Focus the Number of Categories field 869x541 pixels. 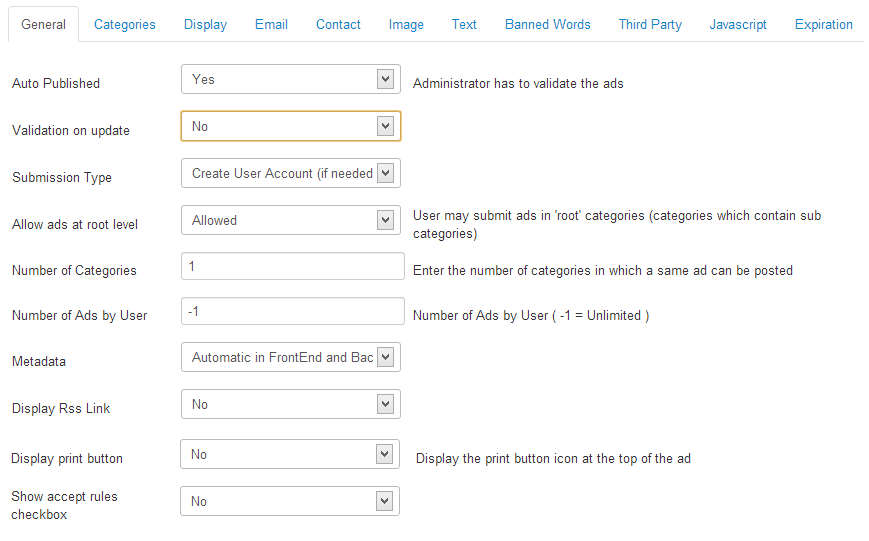pos(293,267)
